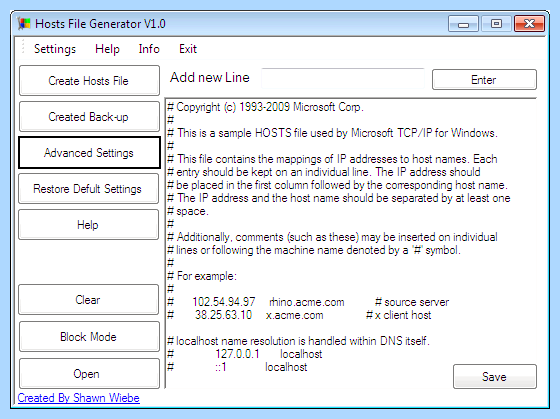Focus the Add new Line input field

pos(343,78)
